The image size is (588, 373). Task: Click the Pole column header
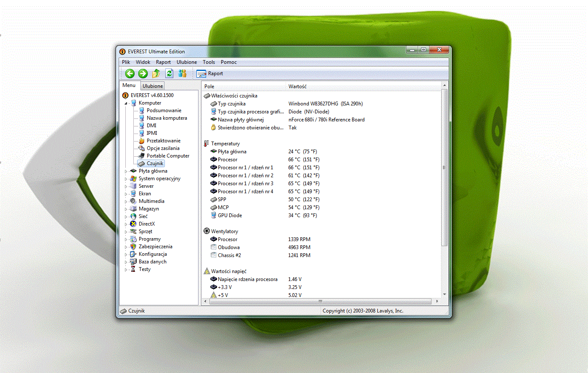tap(244, 87)
